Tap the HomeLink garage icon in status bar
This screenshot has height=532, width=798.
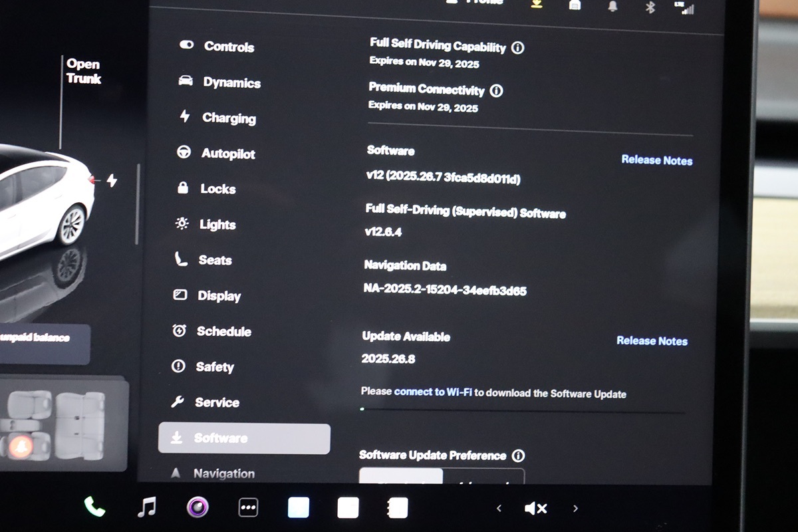(x=575, y=5)
